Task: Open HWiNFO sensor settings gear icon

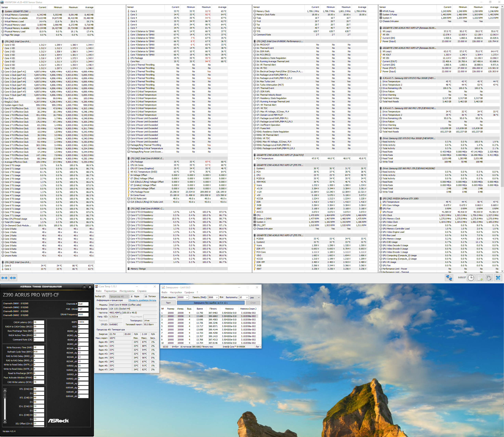Action: coord(489,277)
